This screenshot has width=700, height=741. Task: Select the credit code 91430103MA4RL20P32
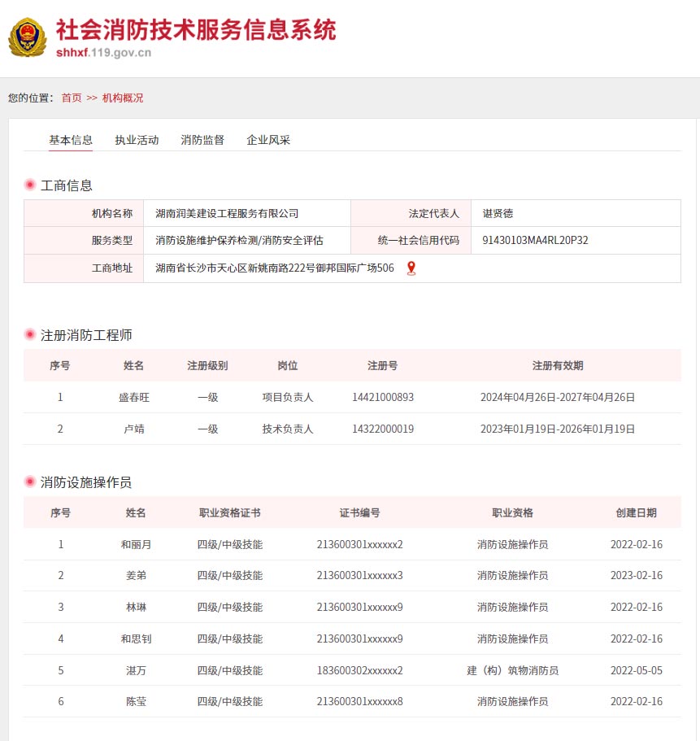coord(535,241)
